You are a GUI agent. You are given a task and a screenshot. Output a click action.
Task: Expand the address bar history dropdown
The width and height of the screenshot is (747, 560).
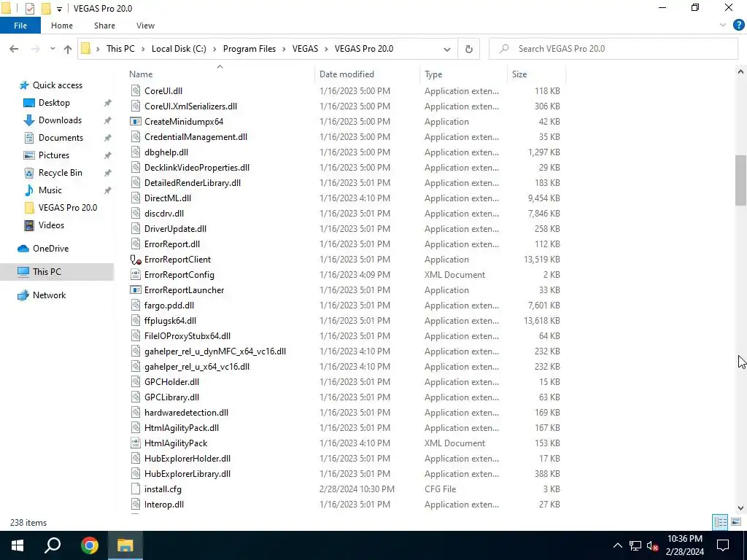[x=447, y=49]
